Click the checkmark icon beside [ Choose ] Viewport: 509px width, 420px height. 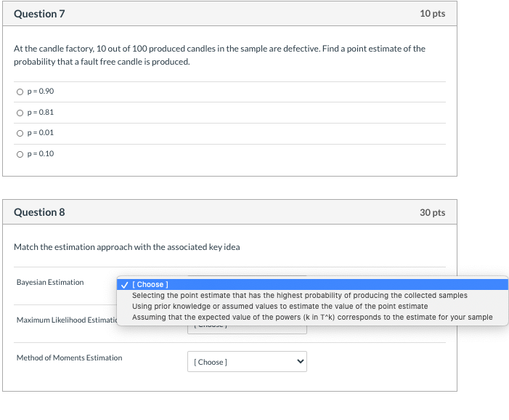124,285
